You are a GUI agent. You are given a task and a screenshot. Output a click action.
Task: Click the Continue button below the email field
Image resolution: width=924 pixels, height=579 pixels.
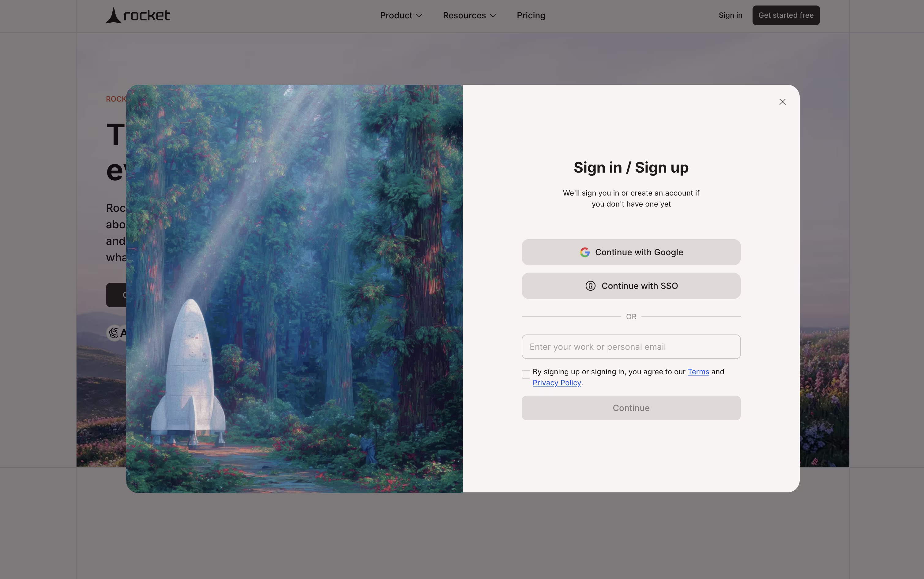click(x=631, y=408)
